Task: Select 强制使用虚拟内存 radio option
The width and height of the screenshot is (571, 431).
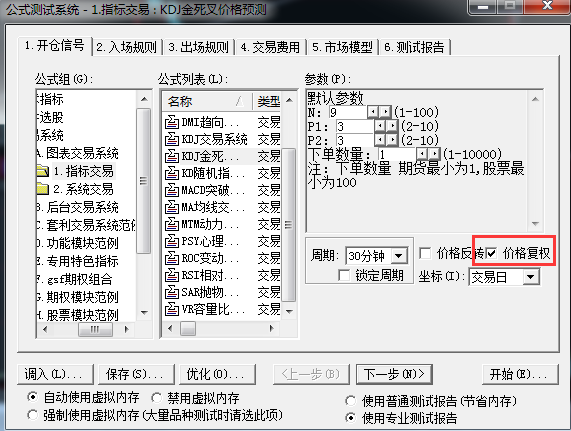Action: pyautogui.click(x=32, y=415)
